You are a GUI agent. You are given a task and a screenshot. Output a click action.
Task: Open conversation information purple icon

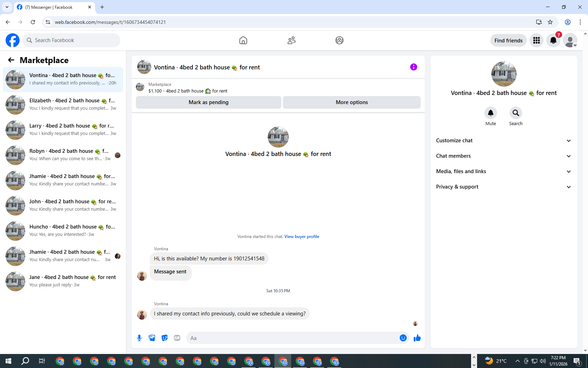[x=414, y=67]
